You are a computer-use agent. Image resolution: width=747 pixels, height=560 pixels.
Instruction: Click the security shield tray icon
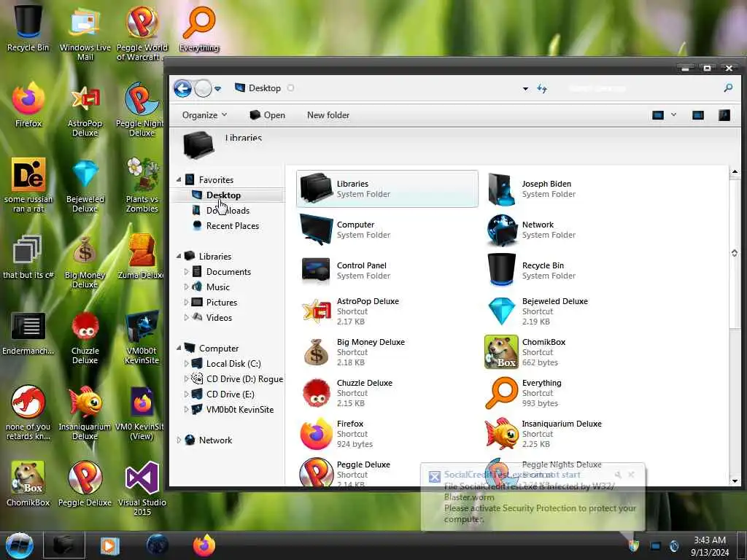634,545
